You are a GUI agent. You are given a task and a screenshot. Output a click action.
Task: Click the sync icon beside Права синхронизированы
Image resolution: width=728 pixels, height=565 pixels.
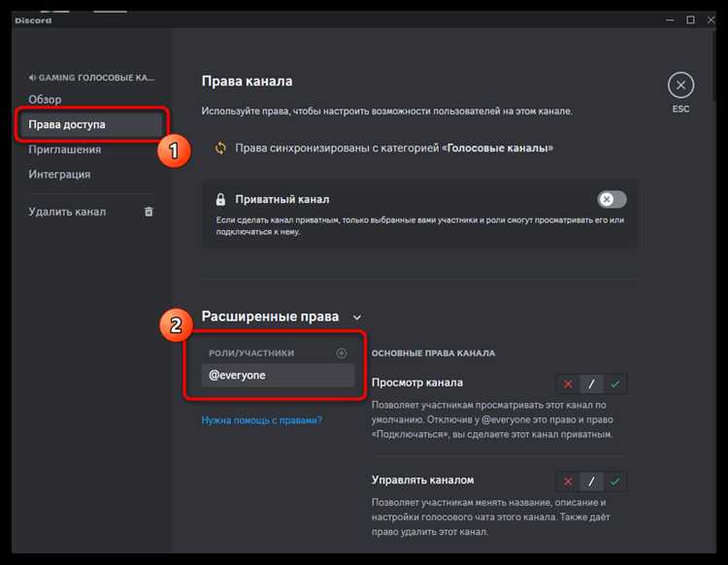220,149
